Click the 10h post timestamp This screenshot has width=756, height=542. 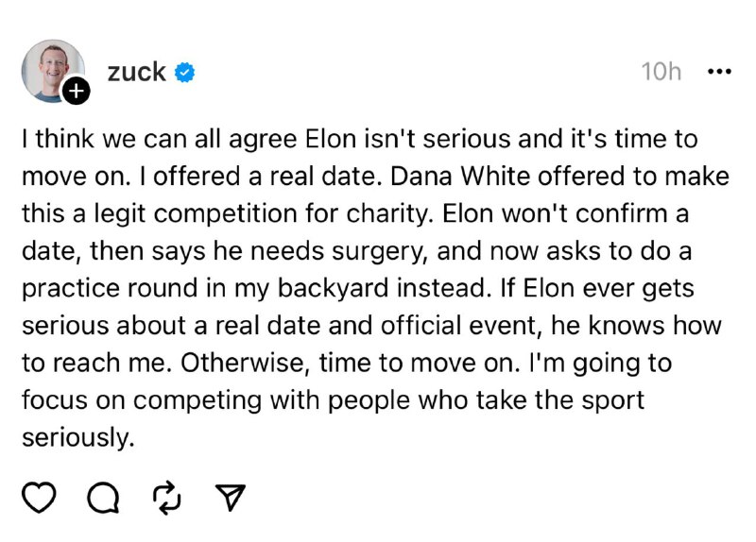click(661, 72)
